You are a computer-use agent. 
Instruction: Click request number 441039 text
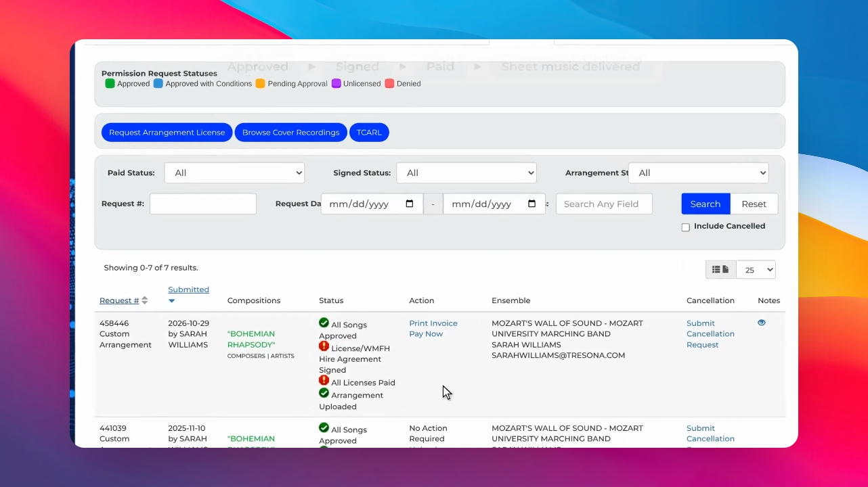coord(113,428)
